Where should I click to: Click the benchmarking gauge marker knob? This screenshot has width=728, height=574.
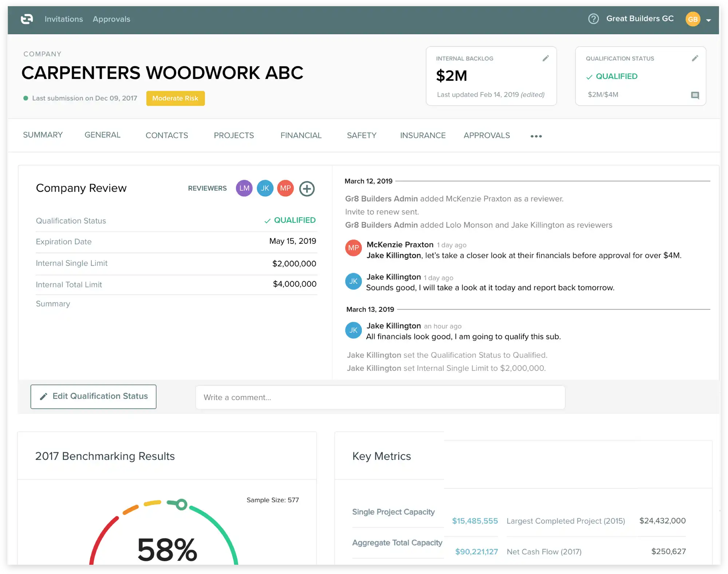click(x=181, y=505)
